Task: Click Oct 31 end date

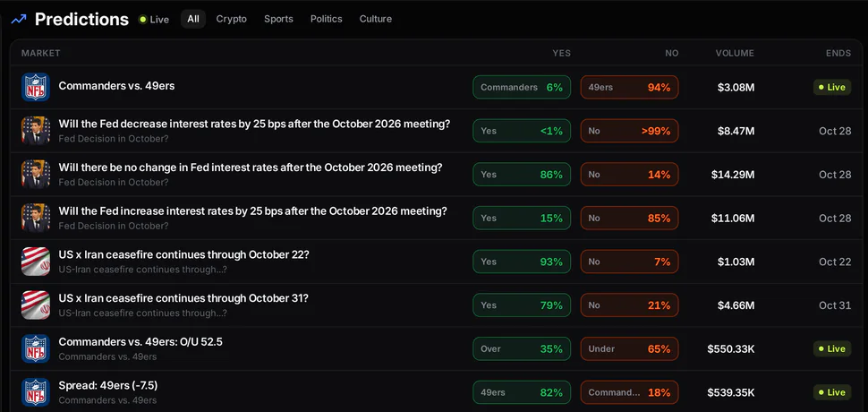Action: (835, 305)
